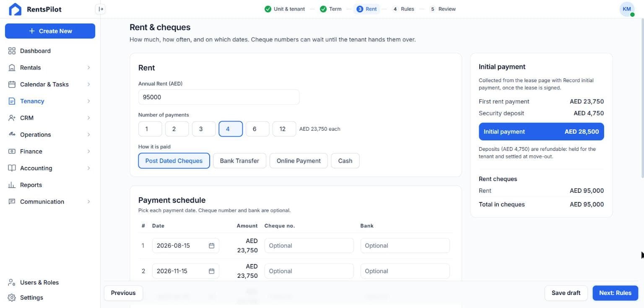Click the Annual Rent input field
The width and height of the screenshot is (644, 308).
[x=219, y=97]
